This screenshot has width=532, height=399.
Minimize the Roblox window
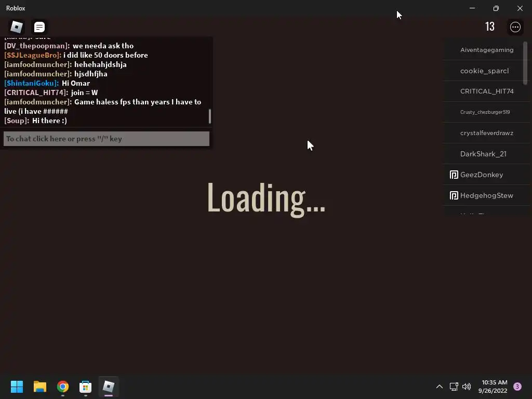point(472,8)
